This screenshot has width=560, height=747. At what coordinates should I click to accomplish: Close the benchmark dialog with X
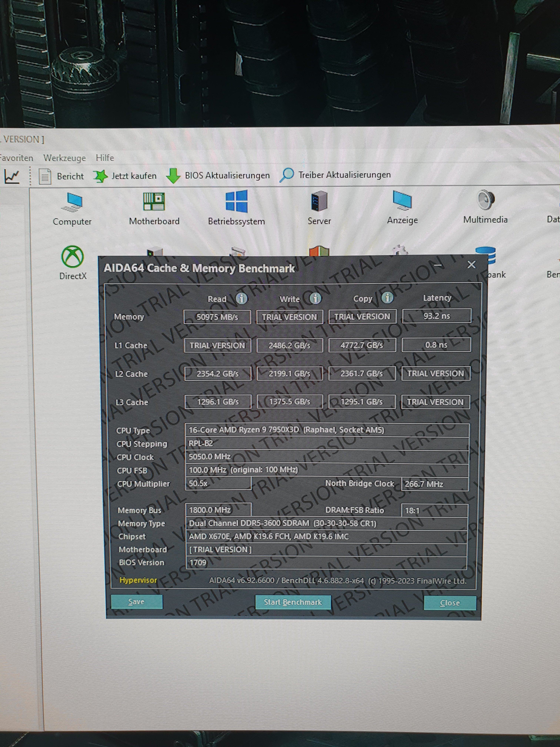(x=471, y=265)
